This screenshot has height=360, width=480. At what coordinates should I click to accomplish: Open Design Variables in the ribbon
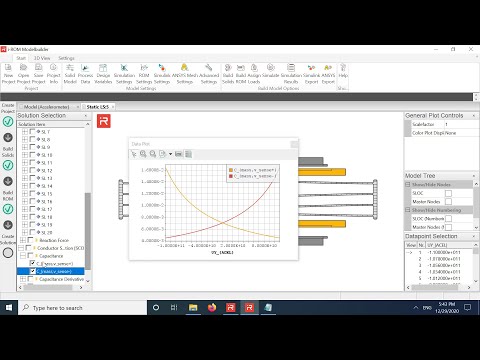[103, 74]
